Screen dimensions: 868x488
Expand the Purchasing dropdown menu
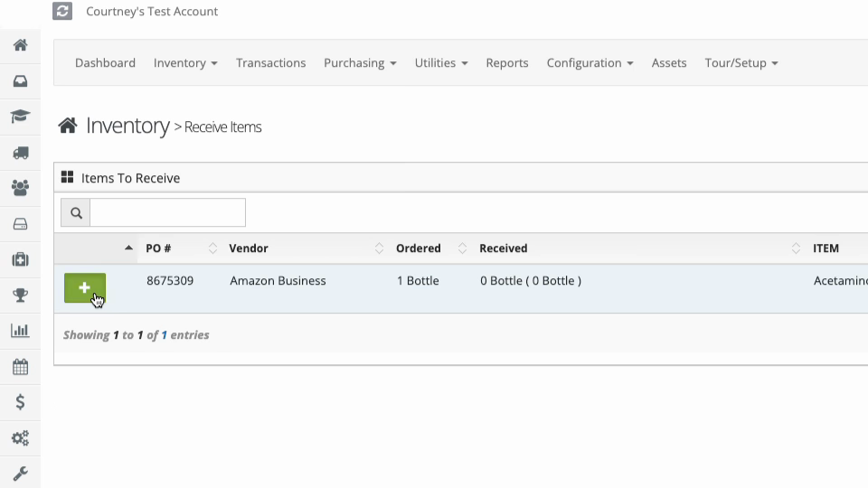(x=360, y=63)
